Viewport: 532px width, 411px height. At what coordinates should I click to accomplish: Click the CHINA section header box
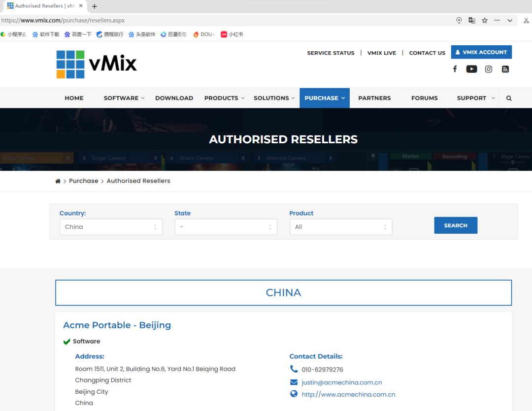283,293
